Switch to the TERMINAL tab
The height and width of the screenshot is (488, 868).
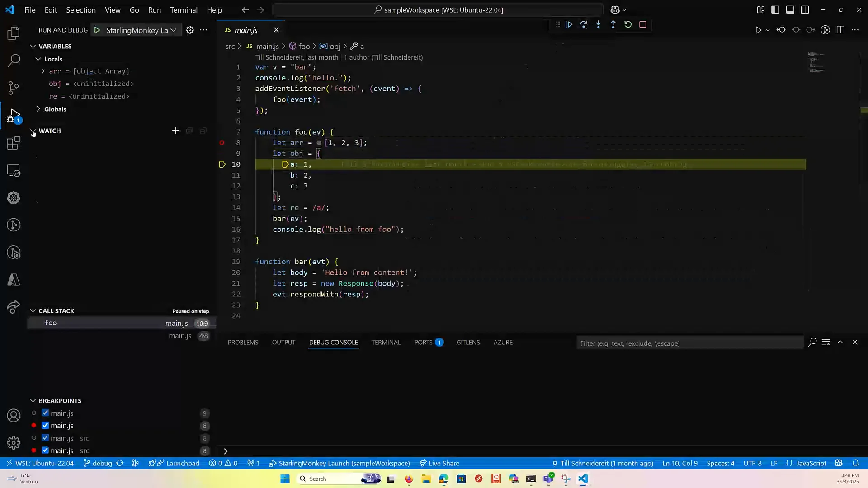(x=386, y=343)
